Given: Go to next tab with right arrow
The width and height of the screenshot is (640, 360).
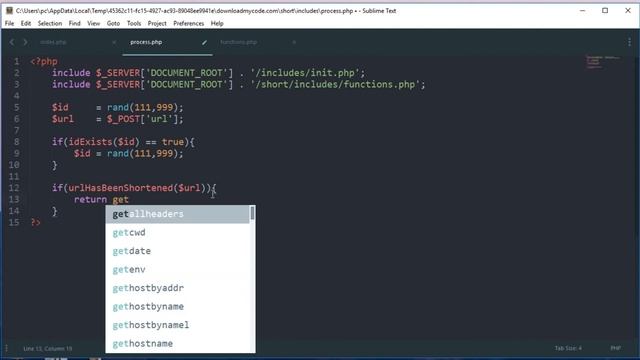Looking at the screenshot, I should tap(25, 42).
